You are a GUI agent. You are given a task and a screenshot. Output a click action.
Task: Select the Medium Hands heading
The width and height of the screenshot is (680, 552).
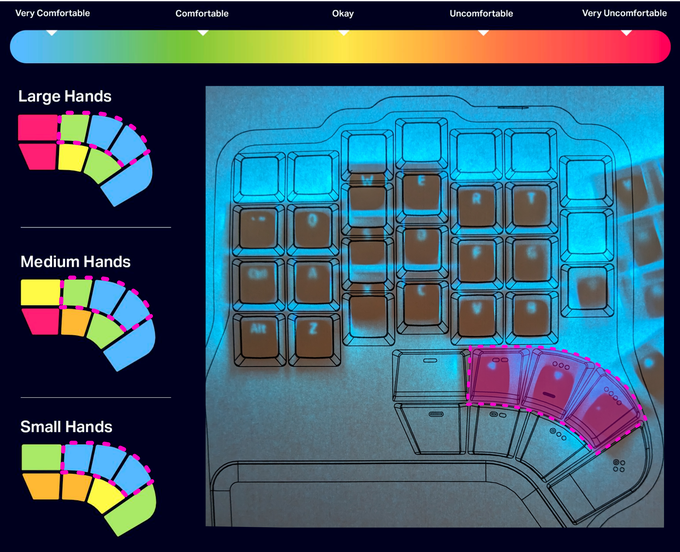[75, 262]
